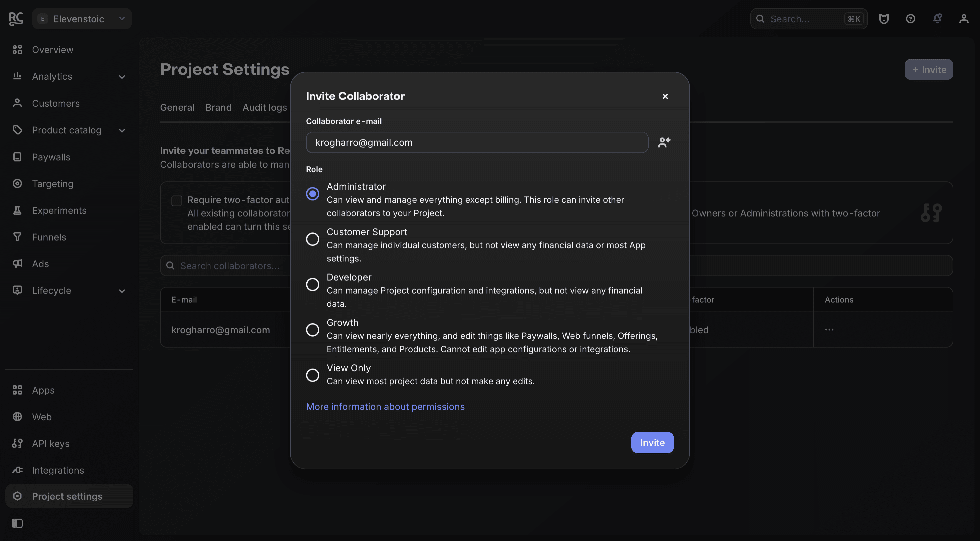Open Paywalls from the sidebar
This screenshot has width=980, height=541.
69,157
